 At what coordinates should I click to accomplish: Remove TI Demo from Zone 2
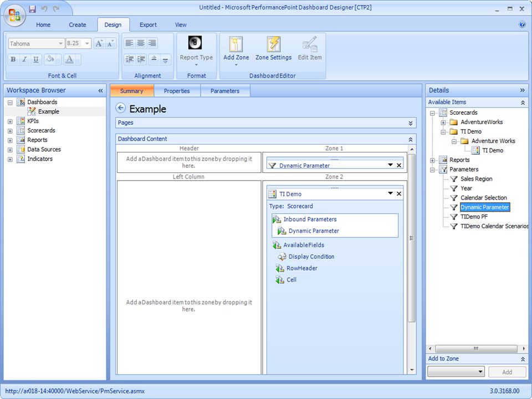(399, 194)
